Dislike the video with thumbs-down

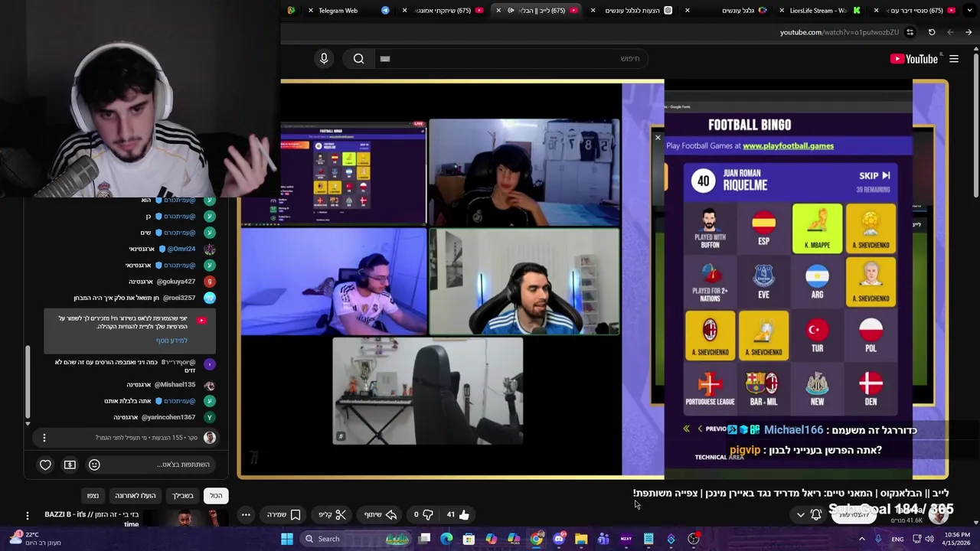click(x=423, y=515)
